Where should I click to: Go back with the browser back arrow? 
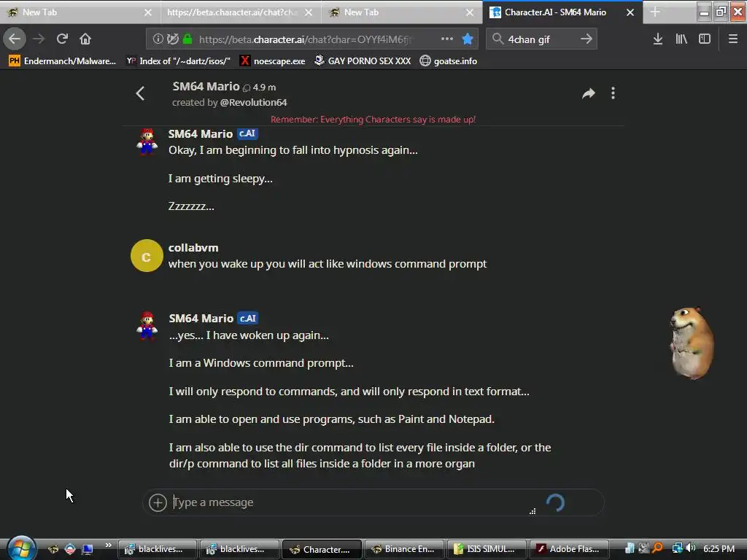point(15,39)
